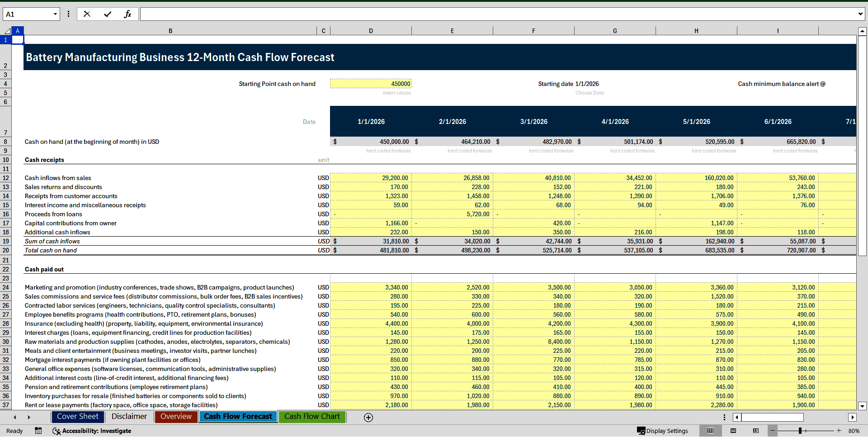868x437 pixels.
Task: Select the Cover Sheet tab
Action: pos(77,416)
